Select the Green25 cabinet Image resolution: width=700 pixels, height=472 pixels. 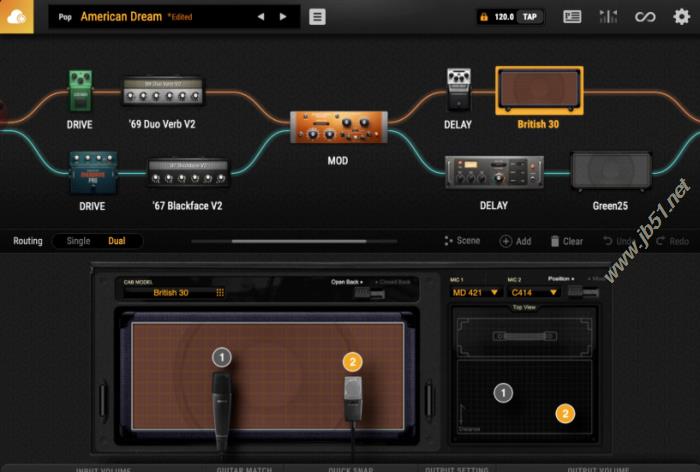611,172
